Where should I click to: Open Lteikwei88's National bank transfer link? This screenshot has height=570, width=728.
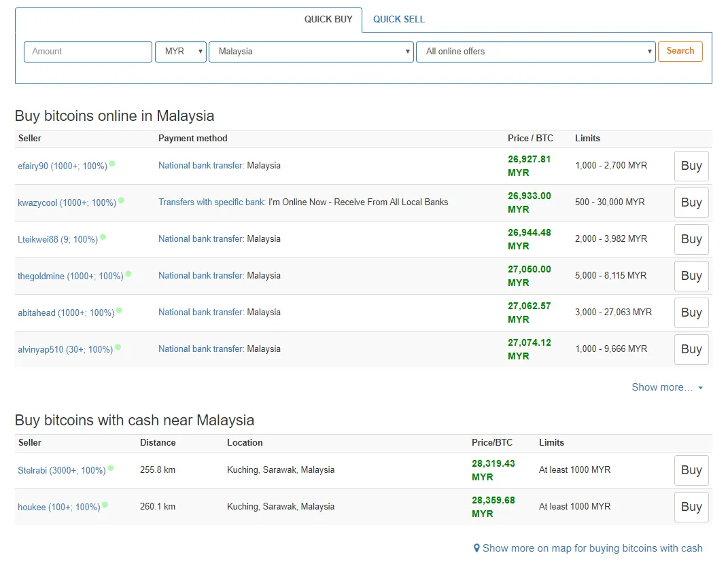[201, 238]
